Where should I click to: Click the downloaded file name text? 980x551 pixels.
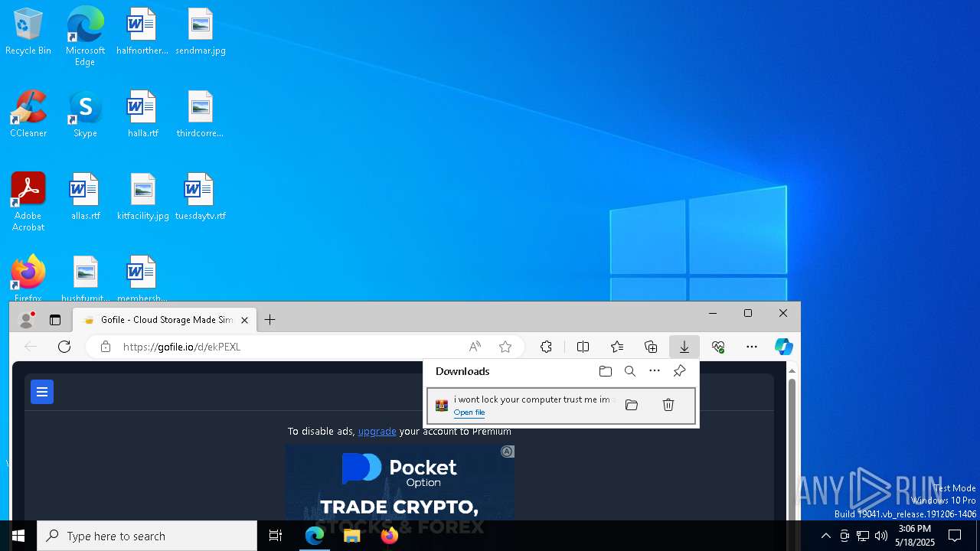click(534, 399)
